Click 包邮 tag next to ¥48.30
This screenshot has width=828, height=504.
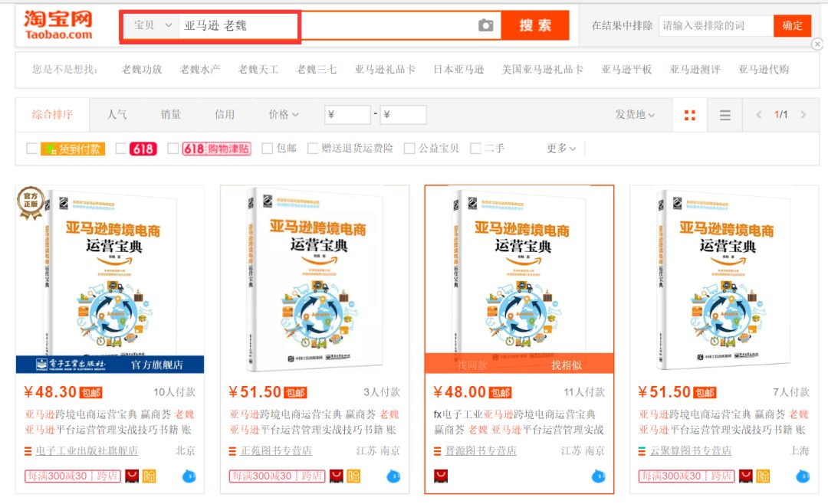pyautogui.click(x=90, y=393)
